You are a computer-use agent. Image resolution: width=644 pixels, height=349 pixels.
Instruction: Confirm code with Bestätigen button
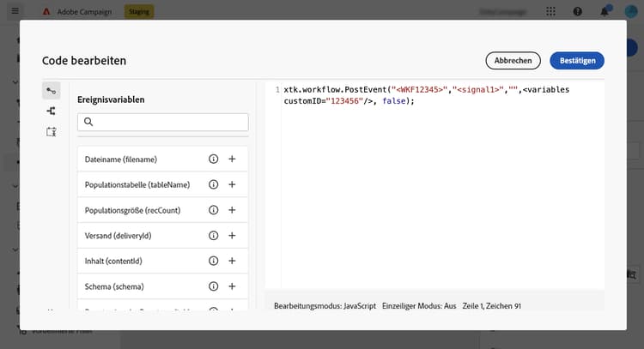577,60
